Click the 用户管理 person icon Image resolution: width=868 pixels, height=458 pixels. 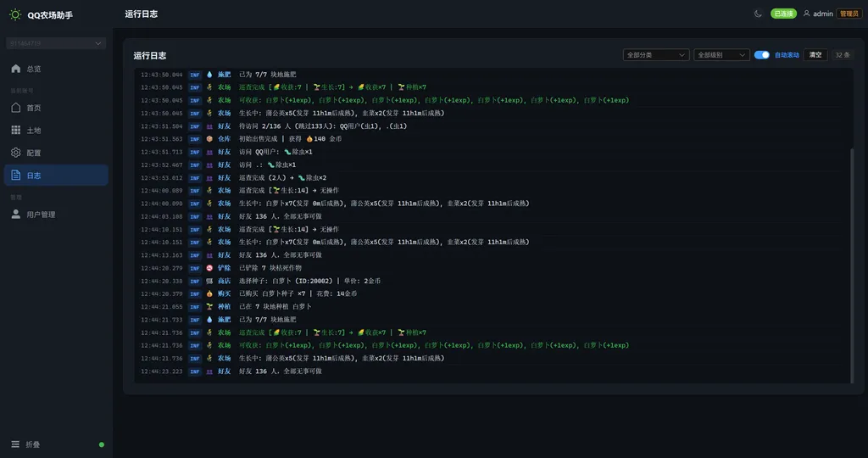(x=15, y=215)
